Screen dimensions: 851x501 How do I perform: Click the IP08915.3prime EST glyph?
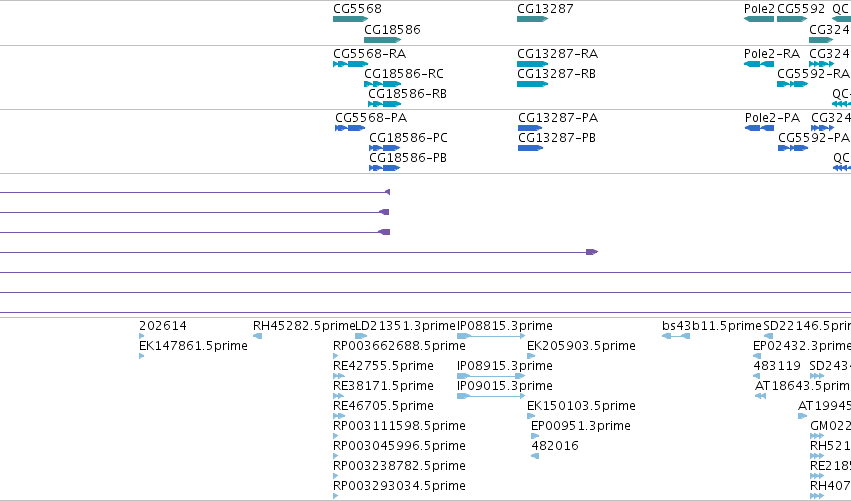pyautogui.click(x=491, y=376)
